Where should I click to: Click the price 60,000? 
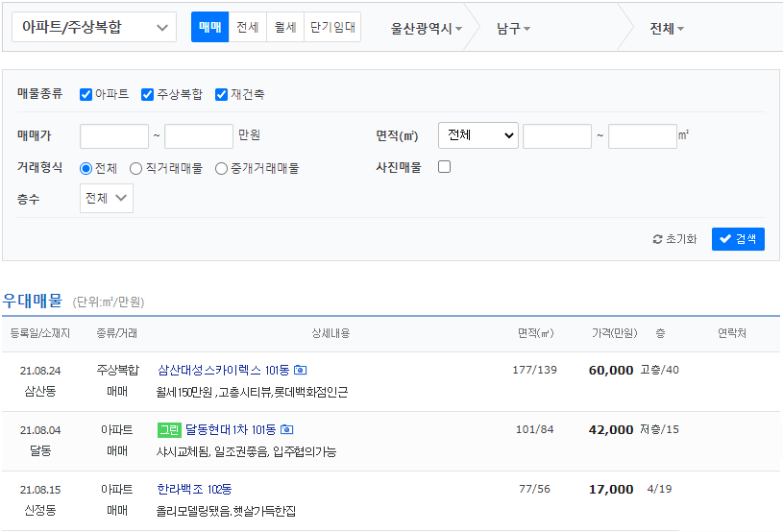611,371
